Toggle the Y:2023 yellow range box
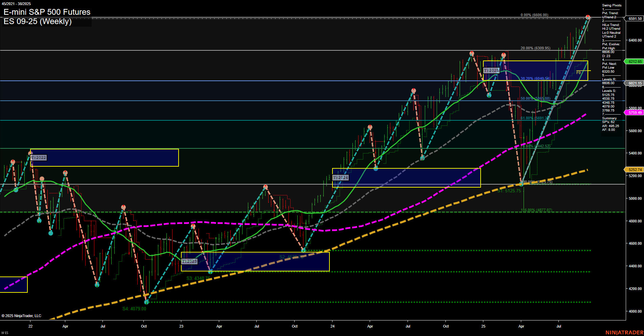The width and height of the screenshot is (644, 336). click(189, 261)
